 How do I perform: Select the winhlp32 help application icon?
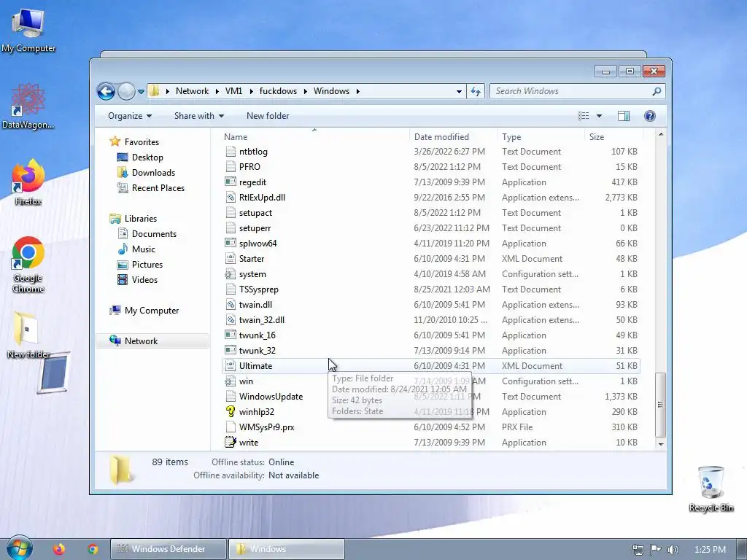(231, 411)
